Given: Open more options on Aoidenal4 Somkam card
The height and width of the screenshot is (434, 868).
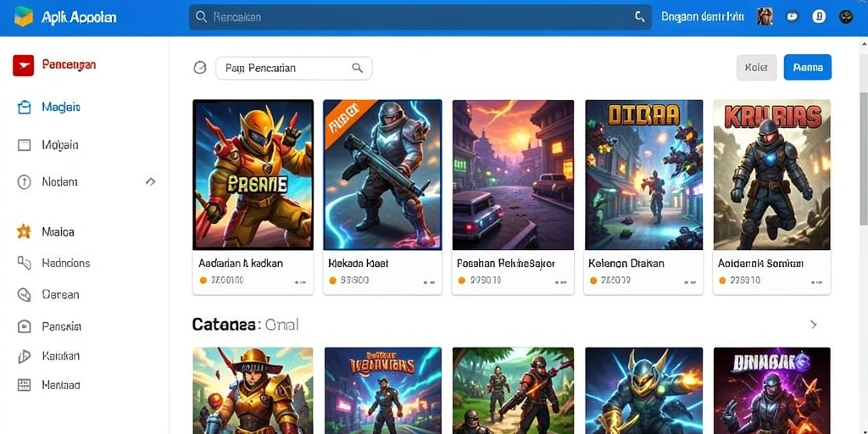Looking at the screenshot, I should tap(816, 281).
